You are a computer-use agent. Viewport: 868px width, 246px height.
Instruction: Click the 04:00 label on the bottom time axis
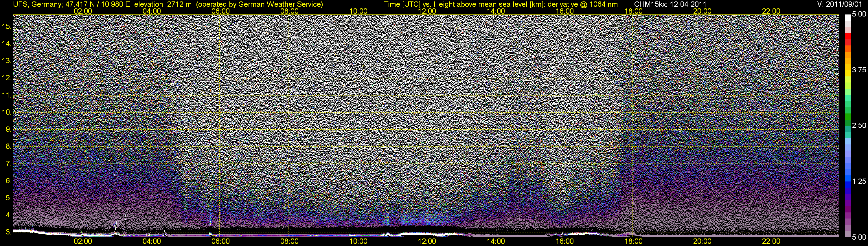click(x=152, y=241)
